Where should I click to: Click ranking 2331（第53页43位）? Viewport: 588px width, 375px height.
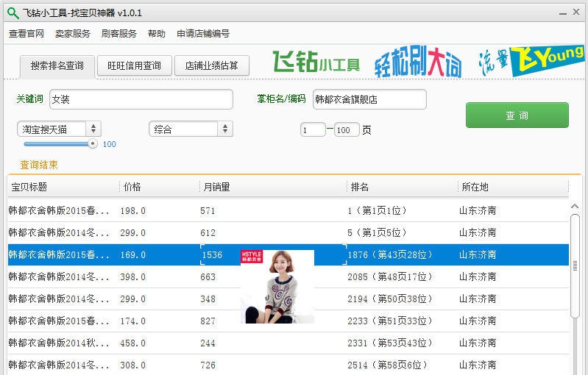tap(390, 343)
